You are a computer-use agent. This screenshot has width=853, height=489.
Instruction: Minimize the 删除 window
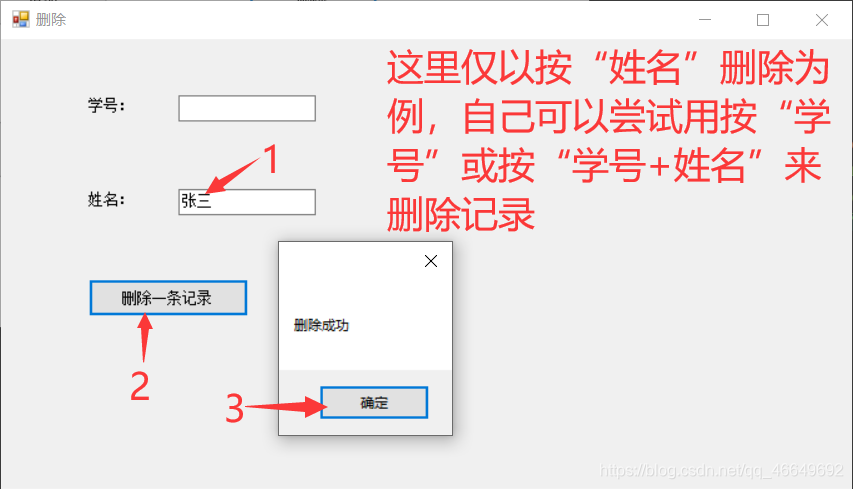(x=705, y=20)
